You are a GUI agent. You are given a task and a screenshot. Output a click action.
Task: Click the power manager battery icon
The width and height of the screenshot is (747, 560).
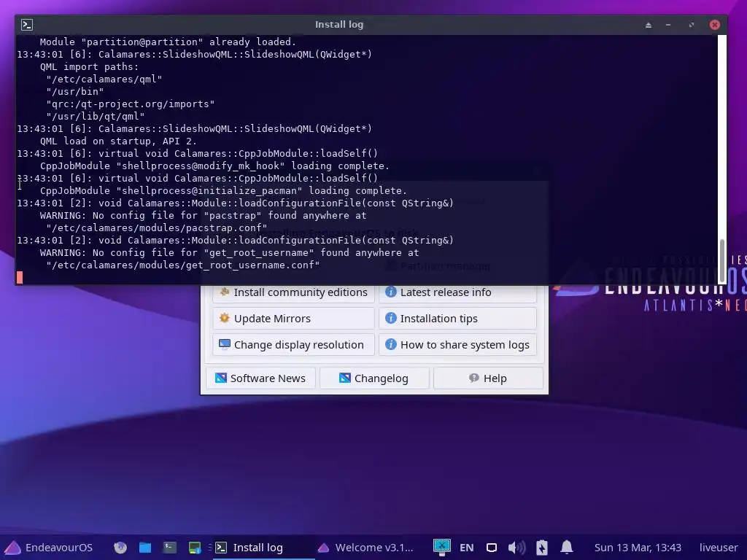pos(542,548)
